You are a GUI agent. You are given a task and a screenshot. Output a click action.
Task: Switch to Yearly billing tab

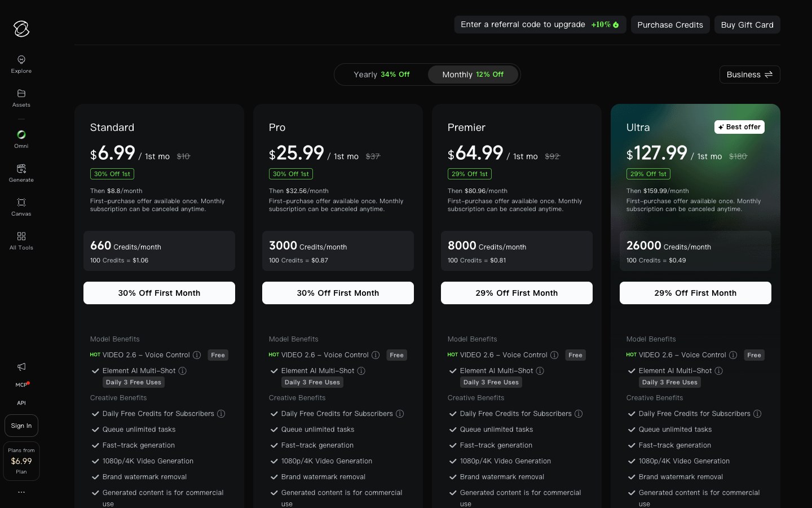pyautogui.click(x=382, y=75)
